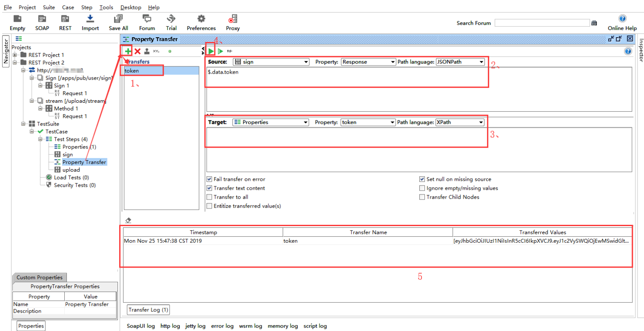Click the SOAP project toolbar icon

coord(42,19)
